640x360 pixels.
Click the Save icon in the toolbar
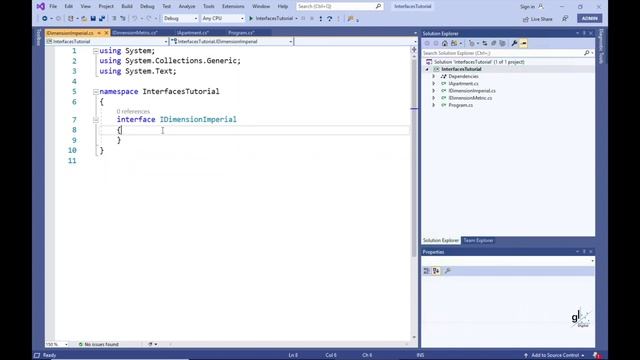[93, 19]
